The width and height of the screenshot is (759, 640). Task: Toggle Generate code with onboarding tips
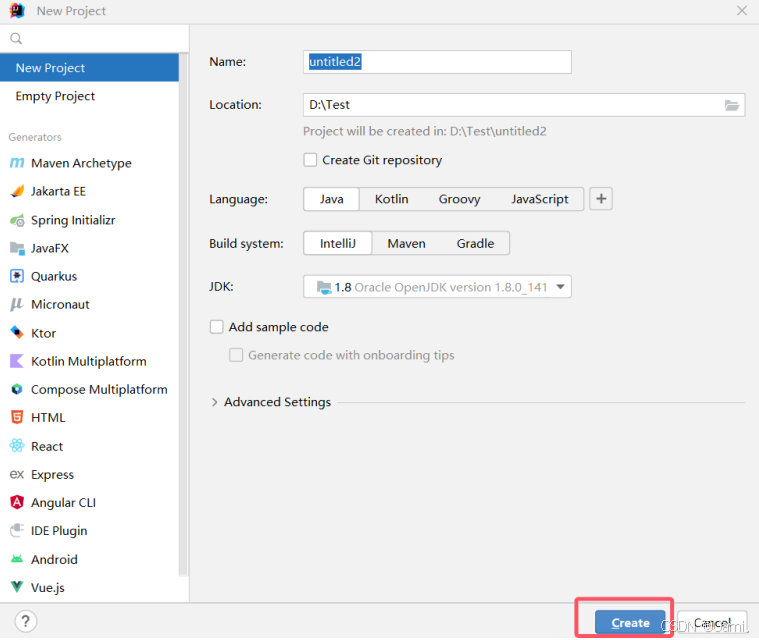[236, 355]
